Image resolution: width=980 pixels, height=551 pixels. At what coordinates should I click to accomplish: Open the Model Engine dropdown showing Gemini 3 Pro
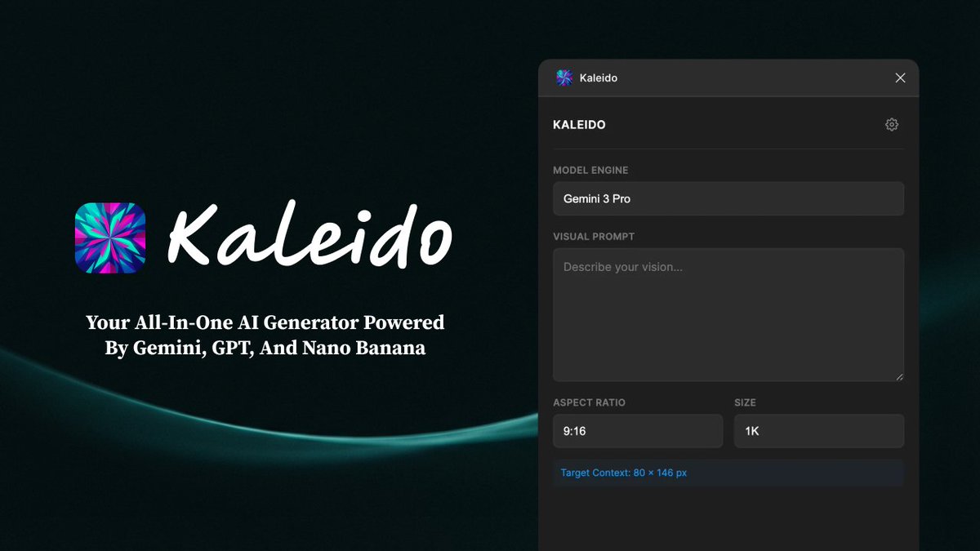click(728, 198)
